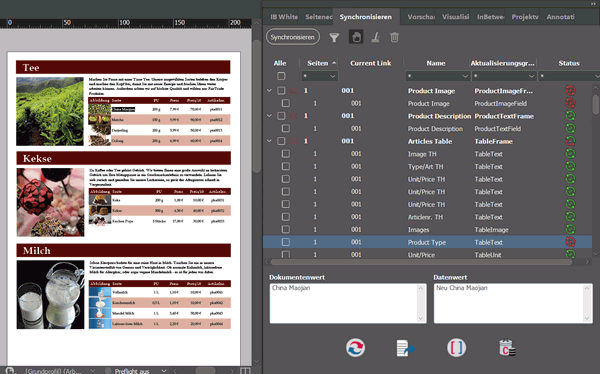Screen dimensions: 600x374
Task: Click the split view icon in document status bar
Action: coord(245,371)
